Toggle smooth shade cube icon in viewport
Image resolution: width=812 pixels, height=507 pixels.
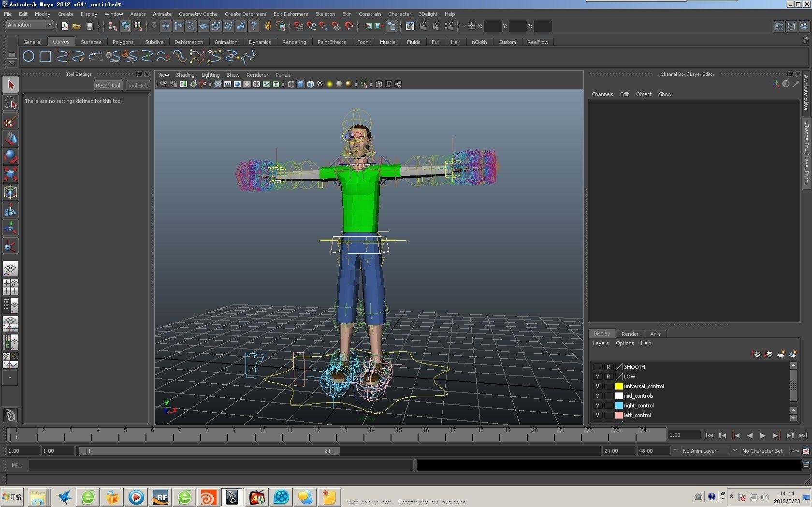[x=301, y=84]
